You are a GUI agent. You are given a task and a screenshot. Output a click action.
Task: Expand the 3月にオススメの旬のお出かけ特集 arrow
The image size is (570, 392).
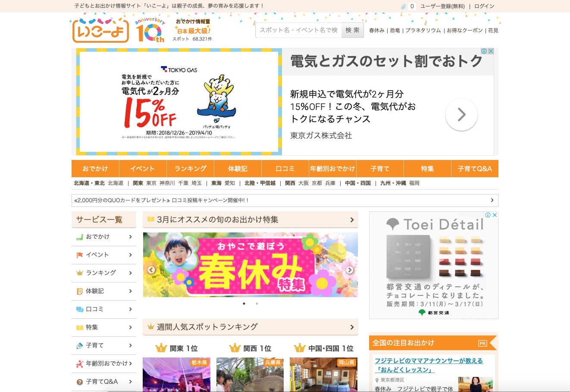[x=352, y=220]
